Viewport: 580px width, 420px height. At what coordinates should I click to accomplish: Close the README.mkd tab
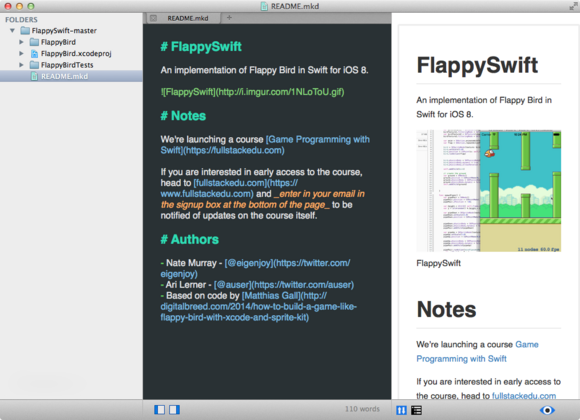[153, 18]
